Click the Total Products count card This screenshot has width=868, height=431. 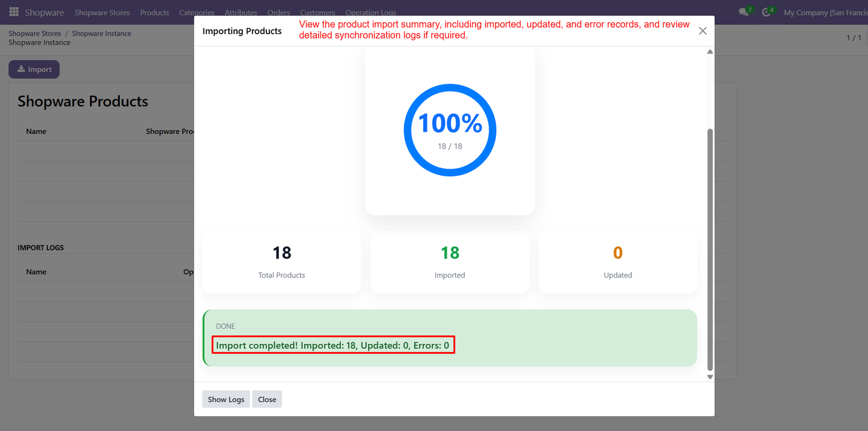point(282,263)
